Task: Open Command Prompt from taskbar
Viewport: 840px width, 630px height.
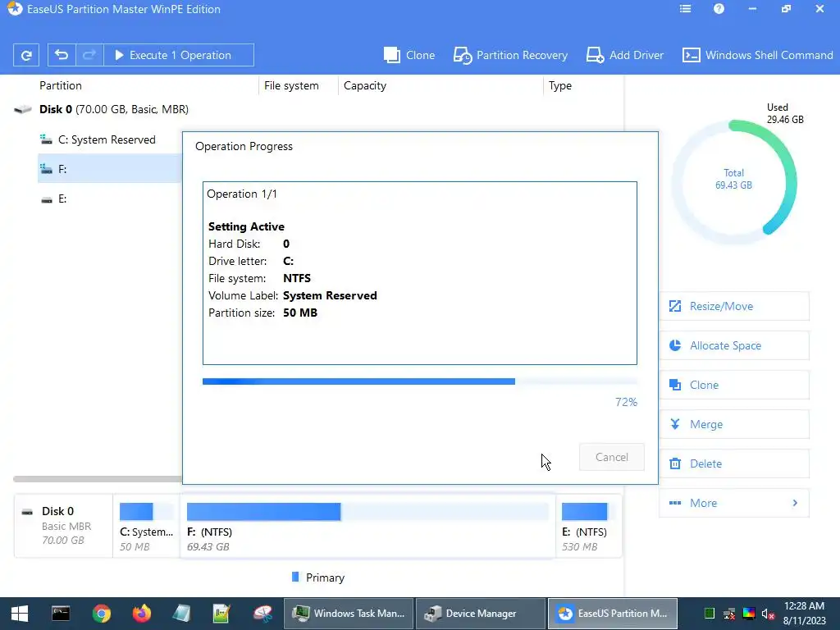Action: pos(61,614)
